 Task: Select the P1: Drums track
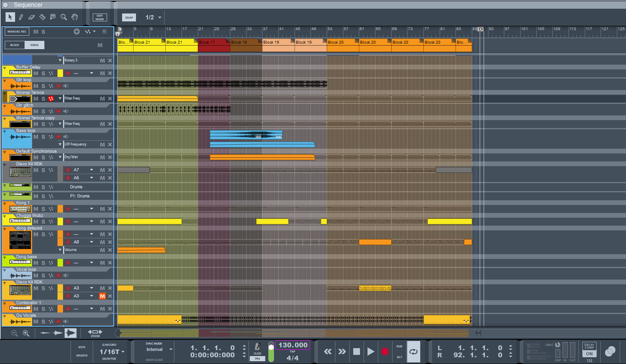(80, 196)
